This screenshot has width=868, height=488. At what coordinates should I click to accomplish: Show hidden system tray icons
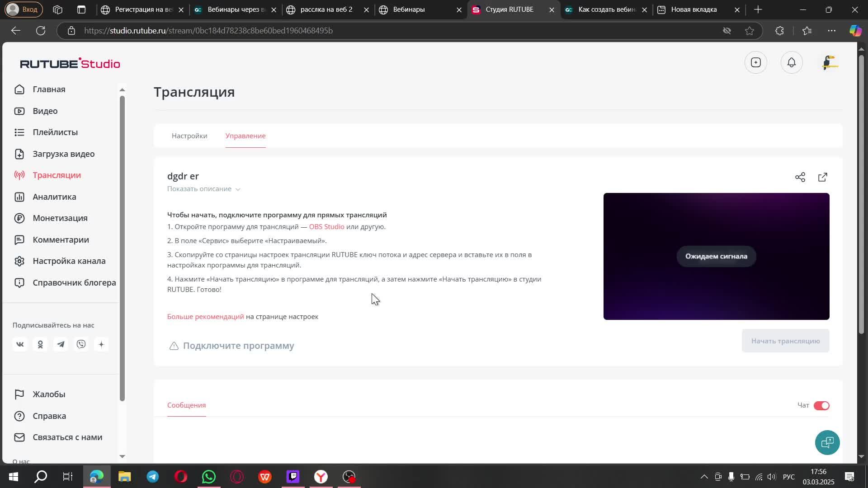coord(704,477)
